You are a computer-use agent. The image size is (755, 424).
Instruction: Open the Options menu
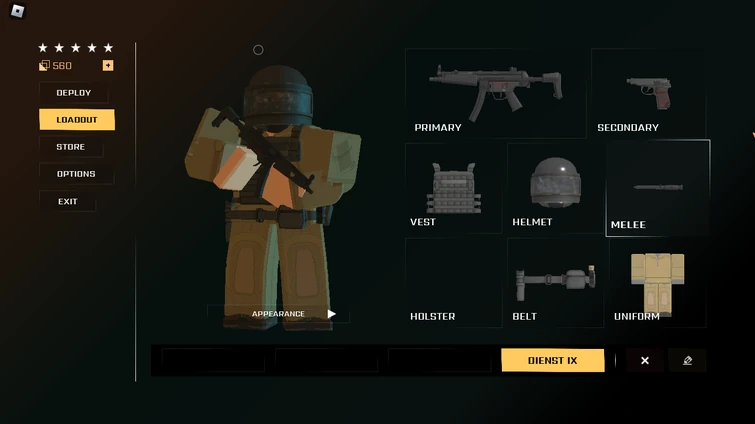click(x=76, y=174)
